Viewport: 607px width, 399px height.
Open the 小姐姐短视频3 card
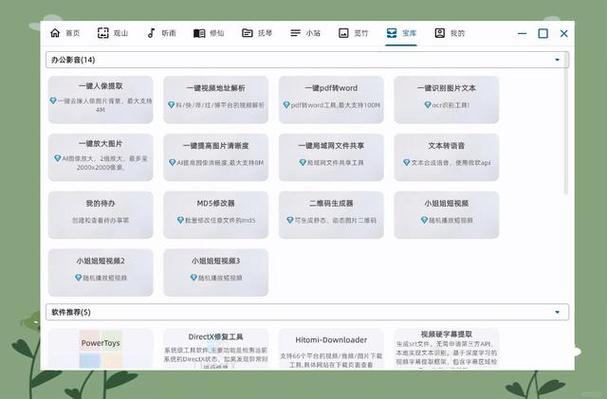(216, 272)
